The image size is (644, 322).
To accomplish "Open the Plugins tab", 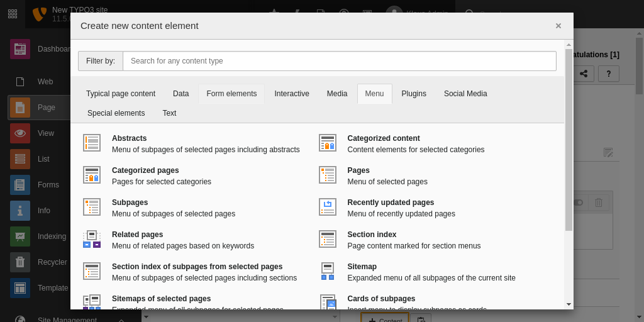I will (414, 94).
